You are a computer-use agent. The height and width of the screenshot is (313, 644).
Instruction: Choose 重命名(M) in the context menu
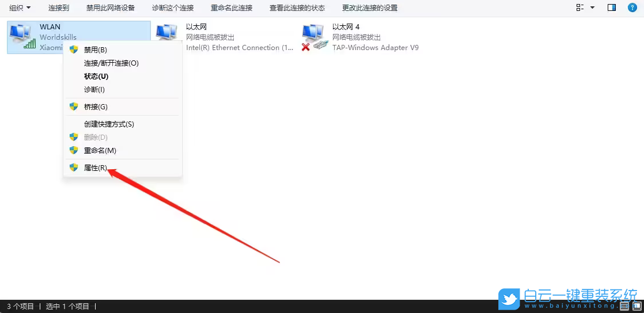click(x=123, y=150)
